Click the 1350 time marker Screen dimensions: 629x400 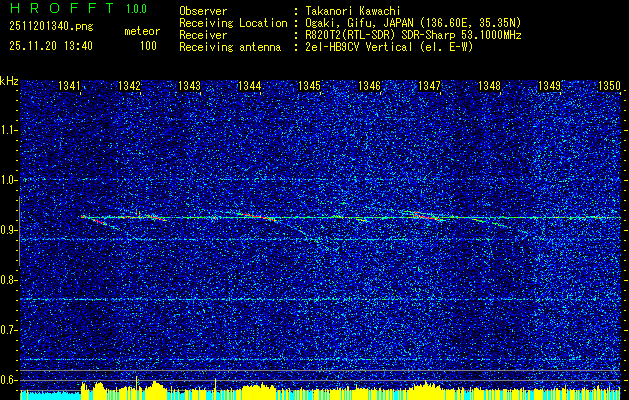609,86
